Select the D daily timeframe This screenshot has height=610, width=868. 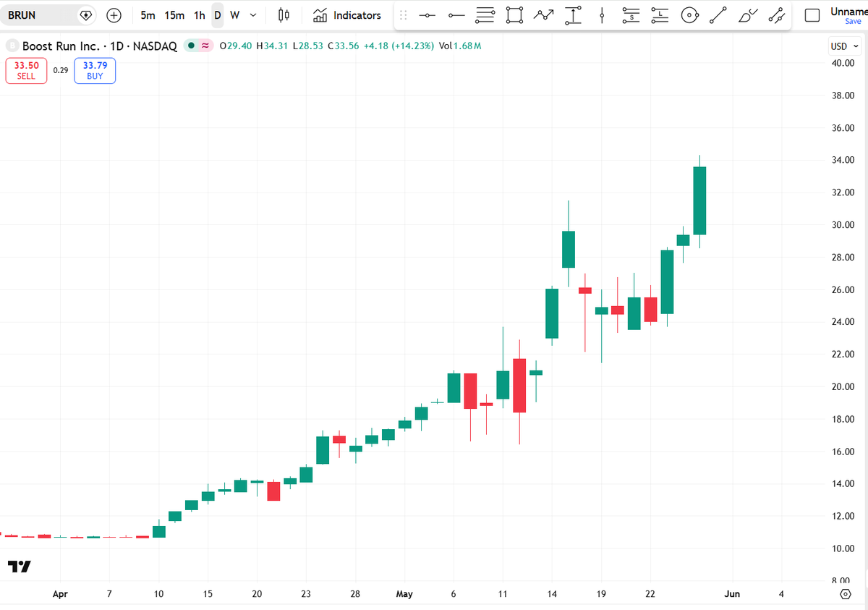tap(218, 15)
